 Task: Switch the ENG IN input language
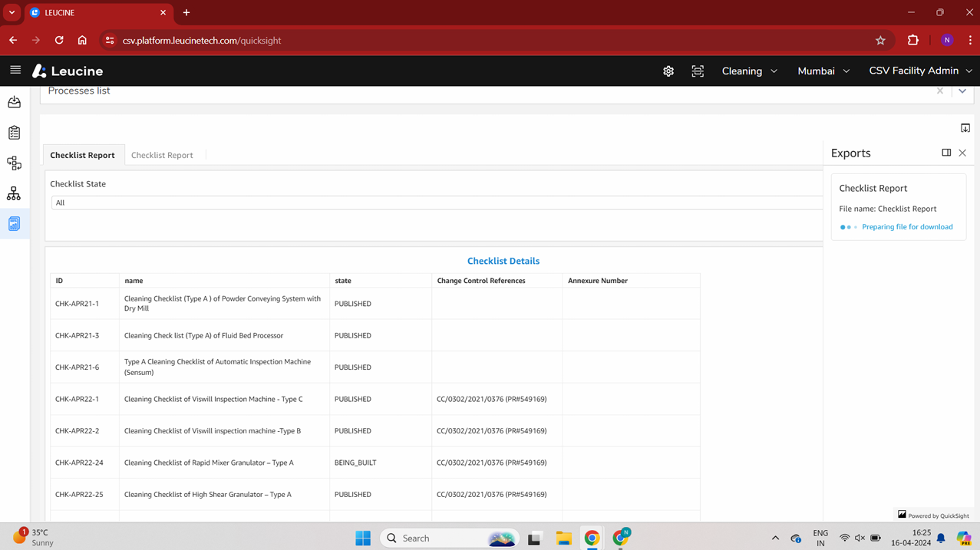coord(820,538)
